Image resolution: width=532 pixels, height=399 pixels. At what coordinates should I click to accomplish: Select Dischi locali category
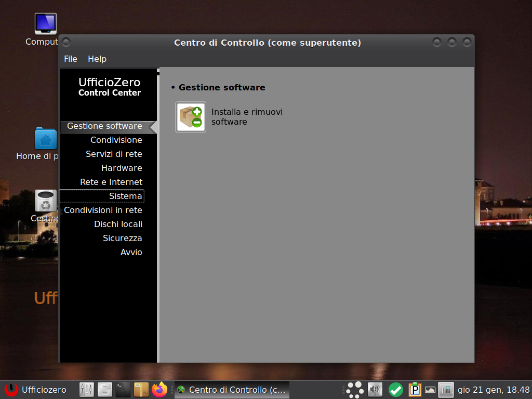(118, 224)
